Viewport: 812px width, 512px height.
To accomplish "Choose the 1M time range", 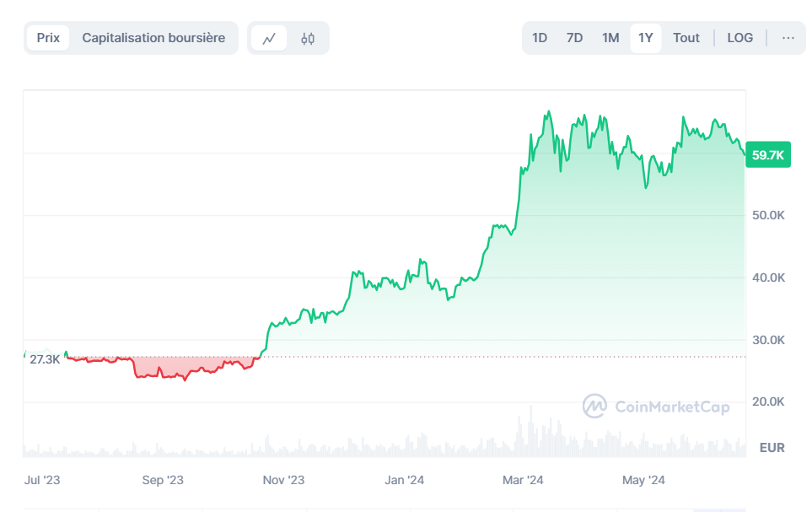I will click(x=610, y=38).
